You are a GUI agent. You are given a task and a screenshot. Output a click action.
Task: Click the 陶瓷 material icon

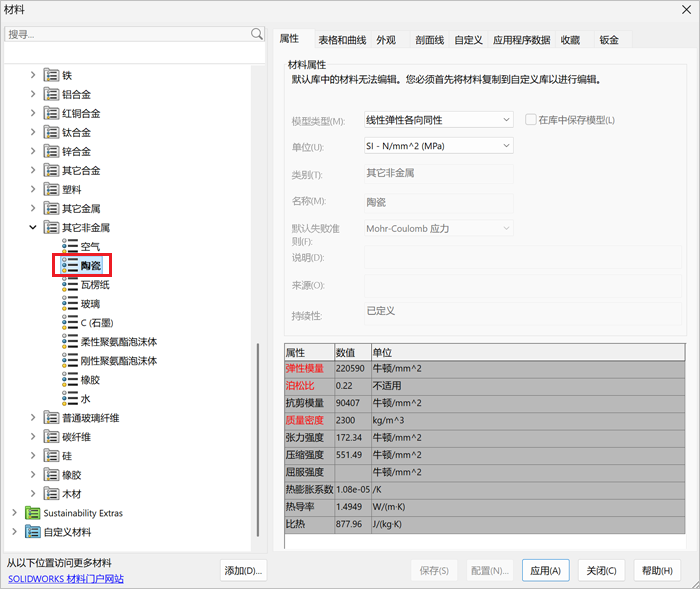tap(70, 265)
